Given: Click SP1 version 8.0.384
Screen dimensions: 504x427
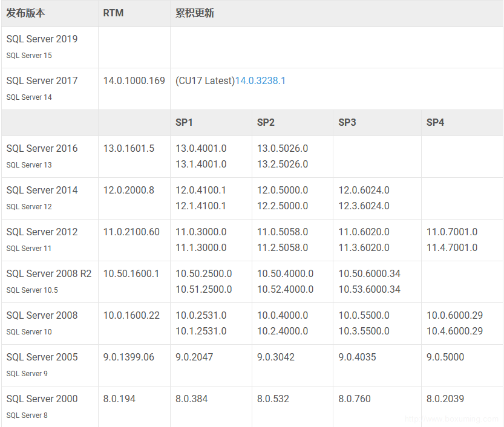Looking at the screenshot, I should click(192, 399).
